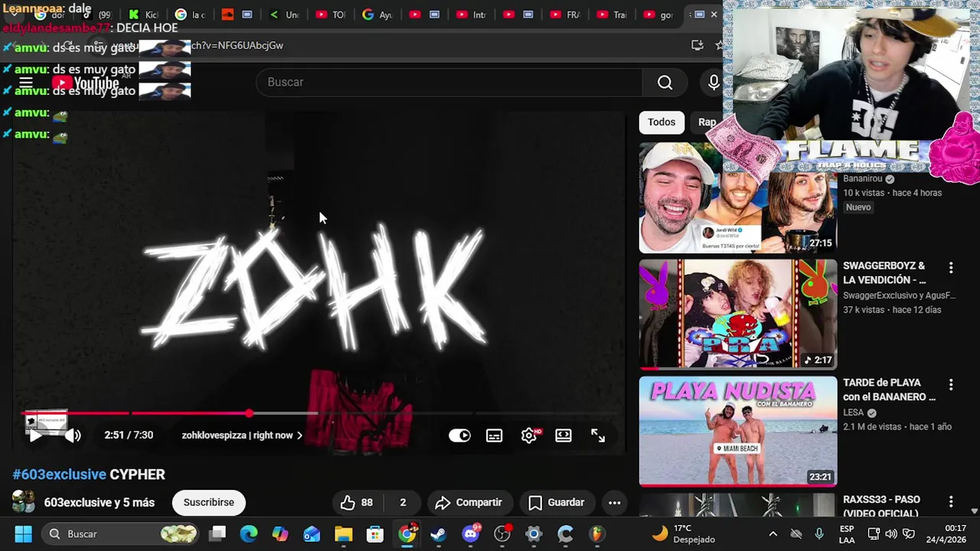The height and width of the screenshot is (551, 980).
Task: Open the Windows Start menu
Action: click(23, 534)
